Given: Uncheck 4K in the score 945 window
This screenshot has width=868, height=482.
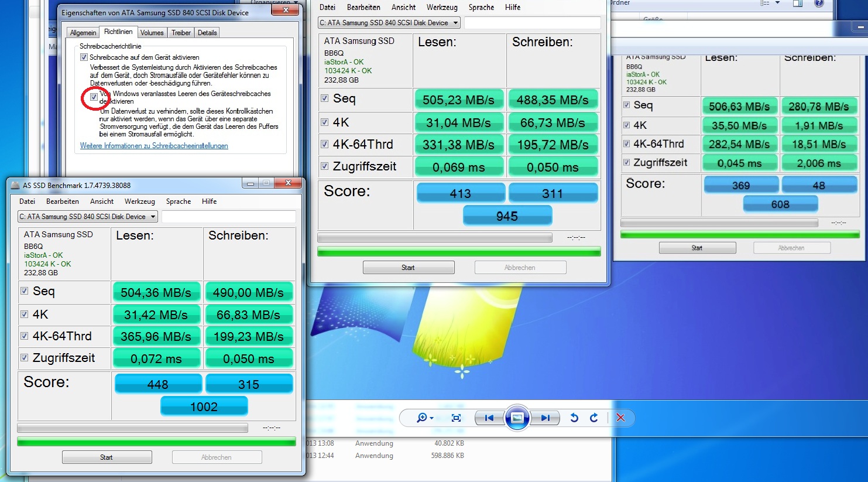Looking at the screenshot, I should [x=324, y=122].
